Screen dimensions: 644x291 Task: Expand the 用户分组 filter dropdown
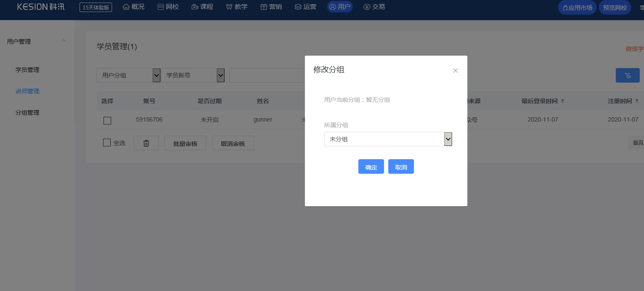pyautogui.click(x=128, y=75)
